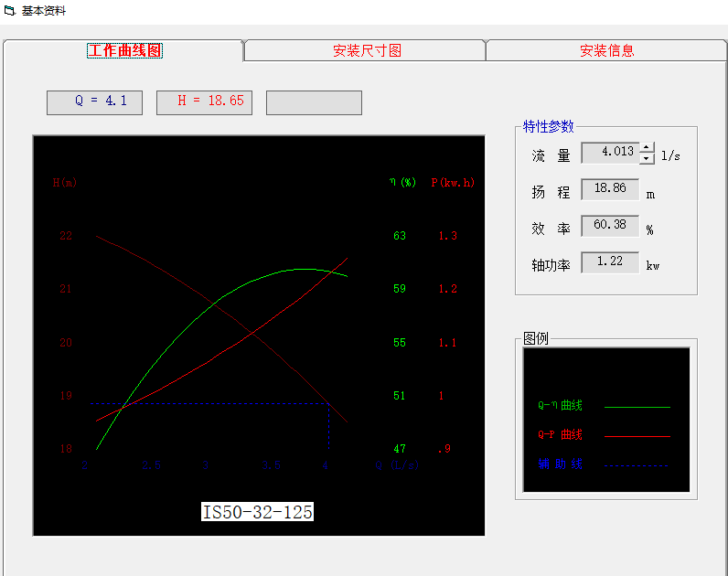Click the H = 18.65 readout box
Screen dimensions: 728x576
coord(204,102)
